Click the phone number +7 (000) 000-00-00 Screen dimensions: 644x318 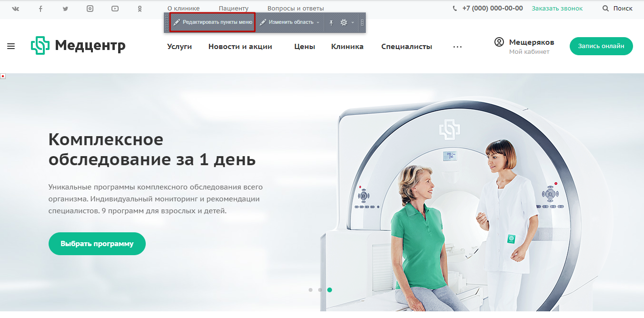493,8
